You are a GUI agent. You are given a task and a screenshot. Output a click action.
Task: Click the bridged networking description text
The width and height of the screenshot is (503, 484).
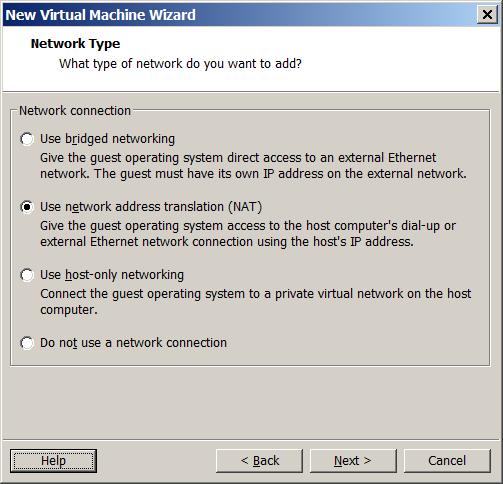tap(253, 166)
